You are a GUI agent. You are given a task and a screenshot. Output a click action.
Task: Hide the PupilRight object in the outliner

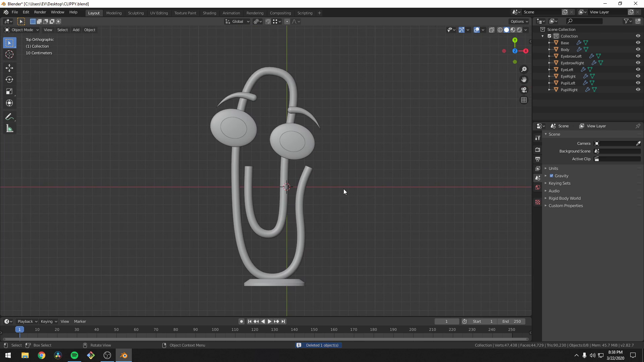[638, 89]
